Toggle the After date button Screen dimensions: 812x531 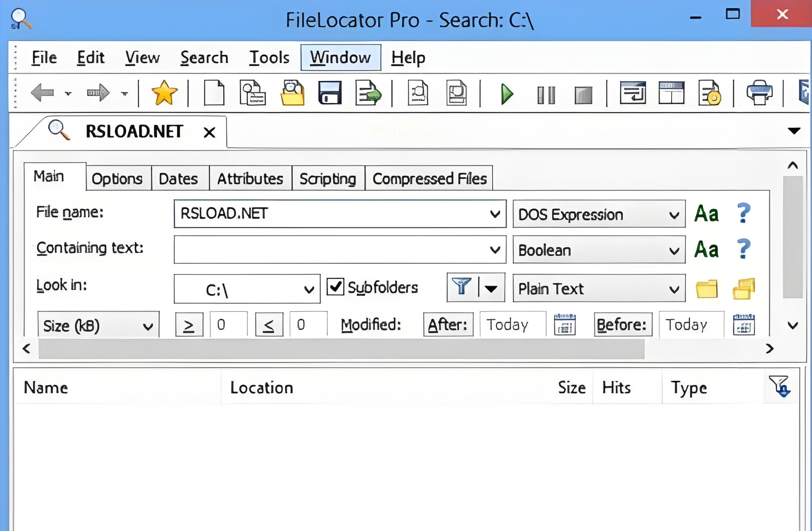448,324
